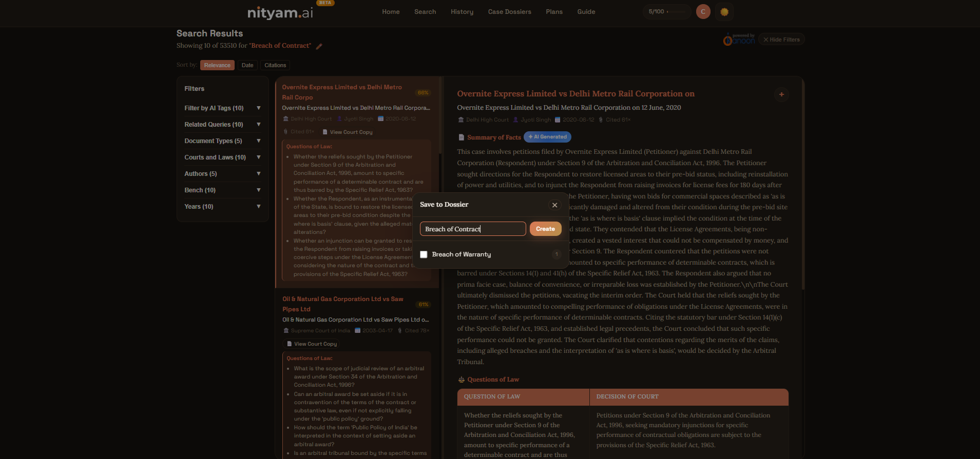
Task: Click the nityam.ai logo
Action: pyautogui.click(x=280, y=12)
